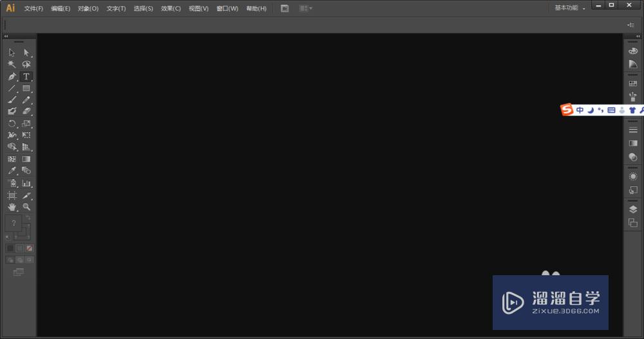Select the Hand tool
The height and width of the screenshot is (339, 644).
pos(12,207)
